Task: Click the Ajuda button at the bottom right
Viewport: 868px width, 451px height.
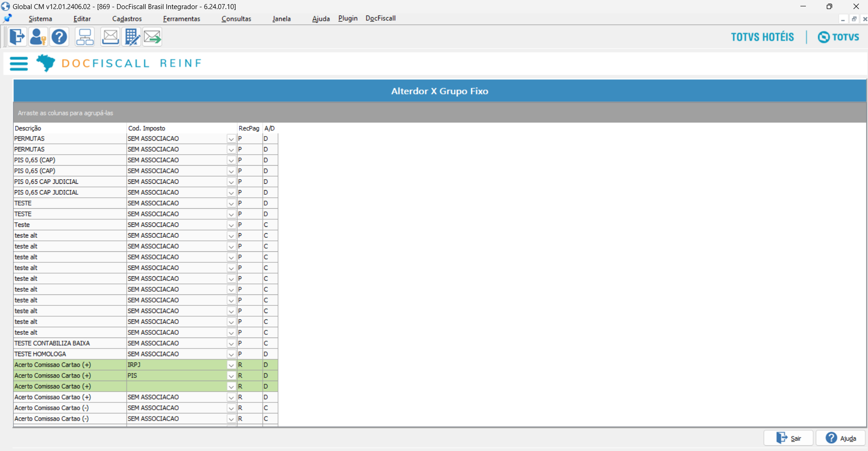Action: 841,438
